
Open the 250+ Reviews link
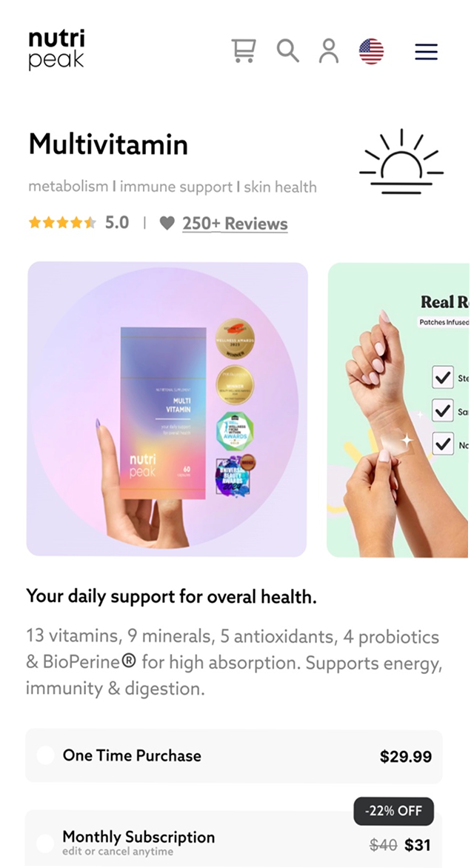235,224
